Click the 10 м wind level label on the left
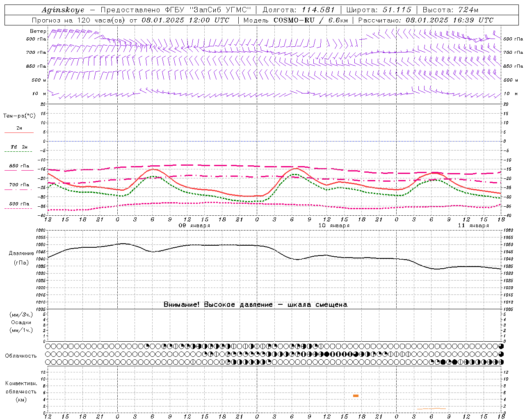This screenshot has height=420, width=525. [39, 94]
